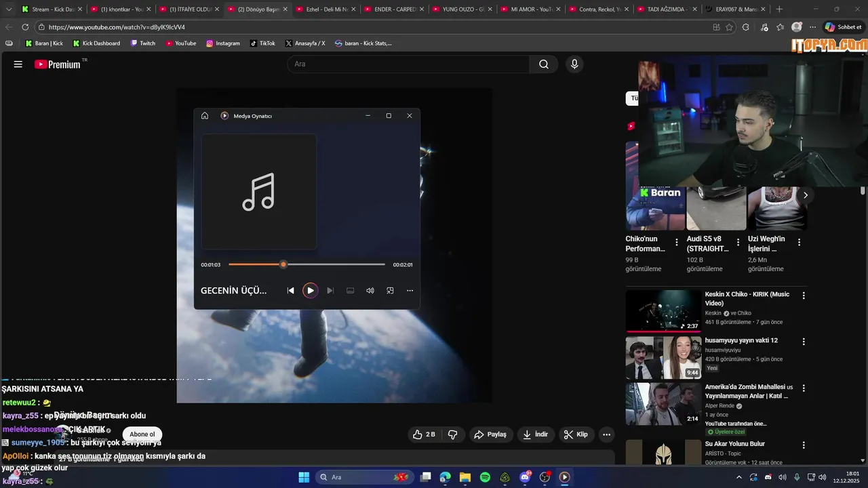
Task: Skip to next track in Medya Oynatıcı
Action: [330, 291]
